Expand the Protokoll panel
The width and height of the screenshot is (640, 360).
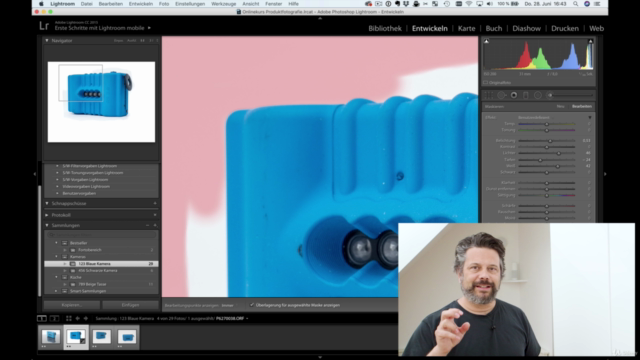coord(47,215)
